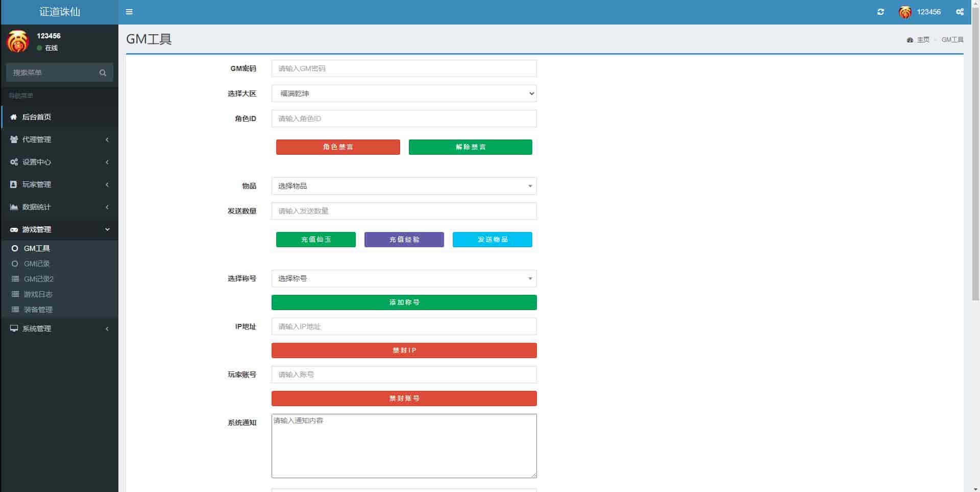This screenshot has height=492, width=980.
Task: Toggle the hamburger sidebar menu icon
Action: (129, 12)
